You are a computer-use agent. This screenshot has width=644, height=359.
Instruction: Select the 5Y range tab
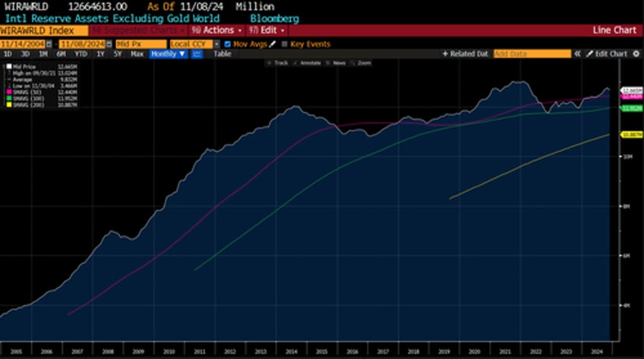click(x=118, y=54)
